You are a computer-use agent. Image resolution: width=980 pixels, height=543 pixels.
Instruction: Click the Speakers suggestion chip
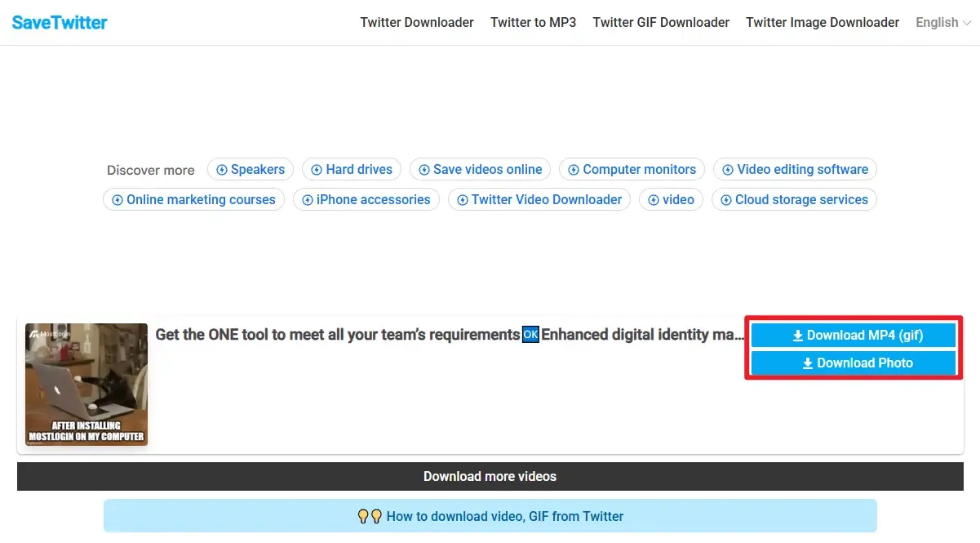pos(251,169)
